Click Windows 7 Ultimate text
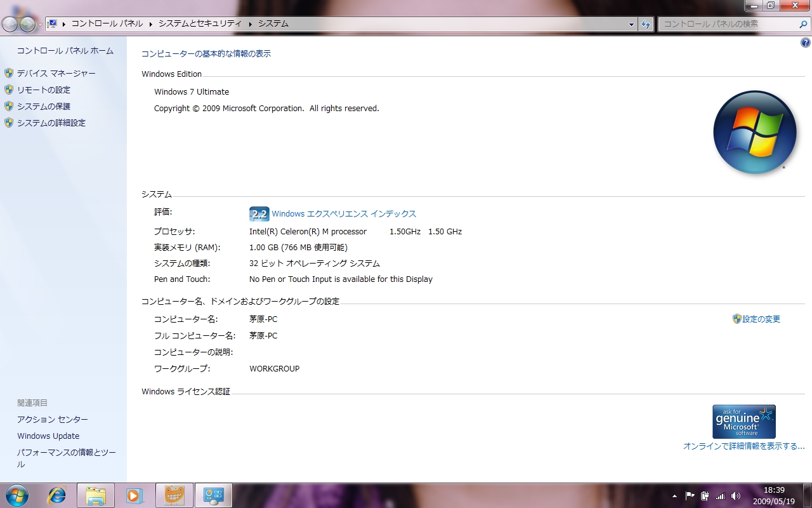This screenshot has width=812, height=508. click(x=192, y=92)
